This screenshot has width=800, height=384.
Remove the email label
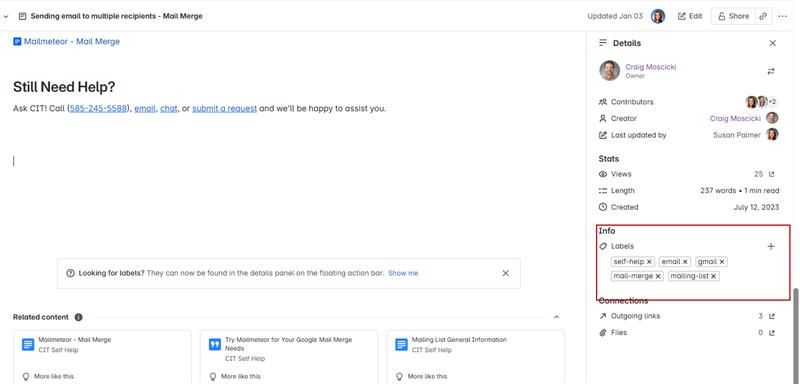coord(685,262)
